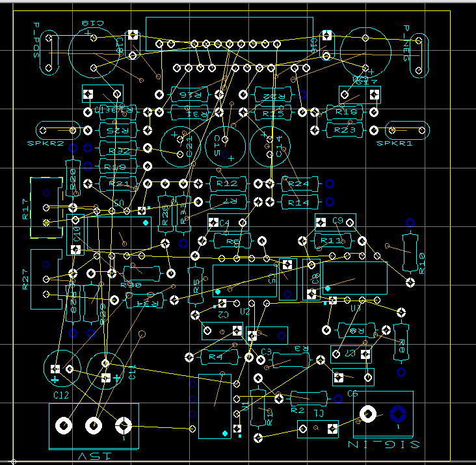Viewport: 476px width, 465px height.
Task: Click the C4 capacitor label
Action: tap(224, 223)
